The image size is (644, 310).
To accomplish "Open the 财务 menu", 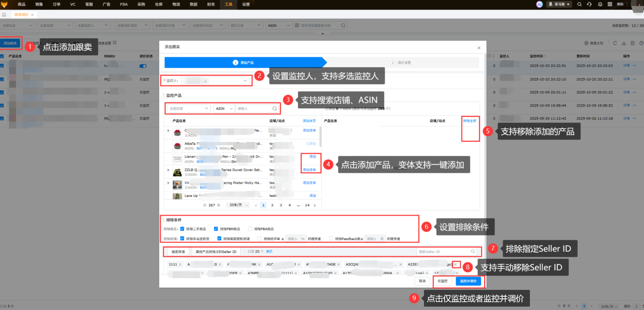I will (211, 4).
